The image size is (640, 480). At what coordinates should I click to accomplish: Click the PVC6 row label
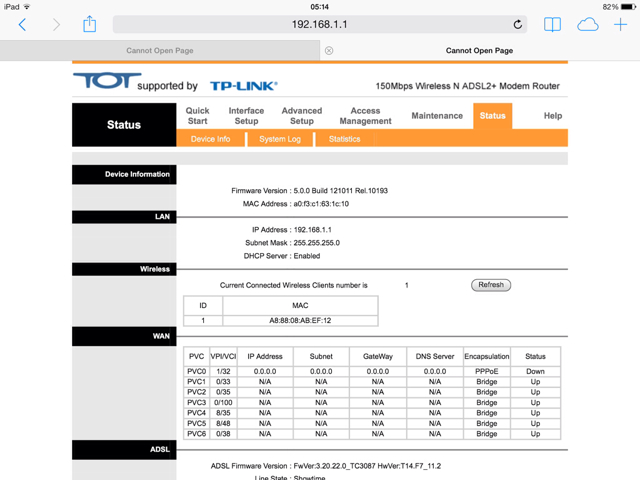coord(196,434)
